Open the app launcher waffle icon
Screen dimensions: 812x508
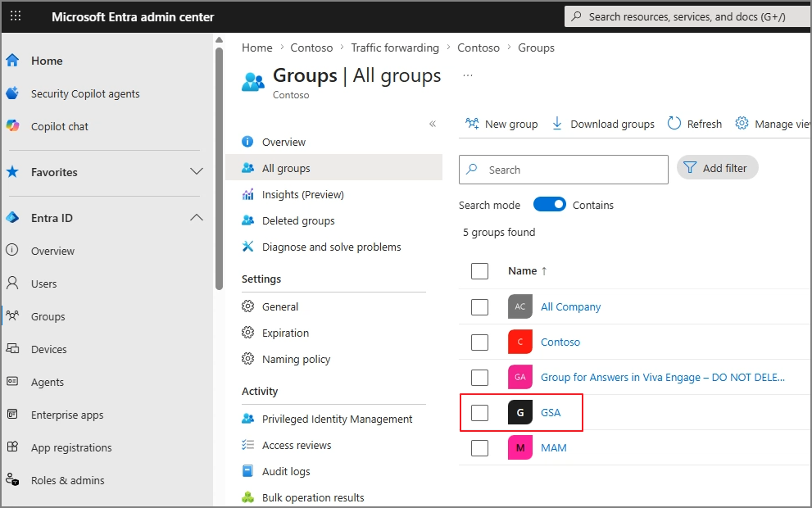coord(16,16)
